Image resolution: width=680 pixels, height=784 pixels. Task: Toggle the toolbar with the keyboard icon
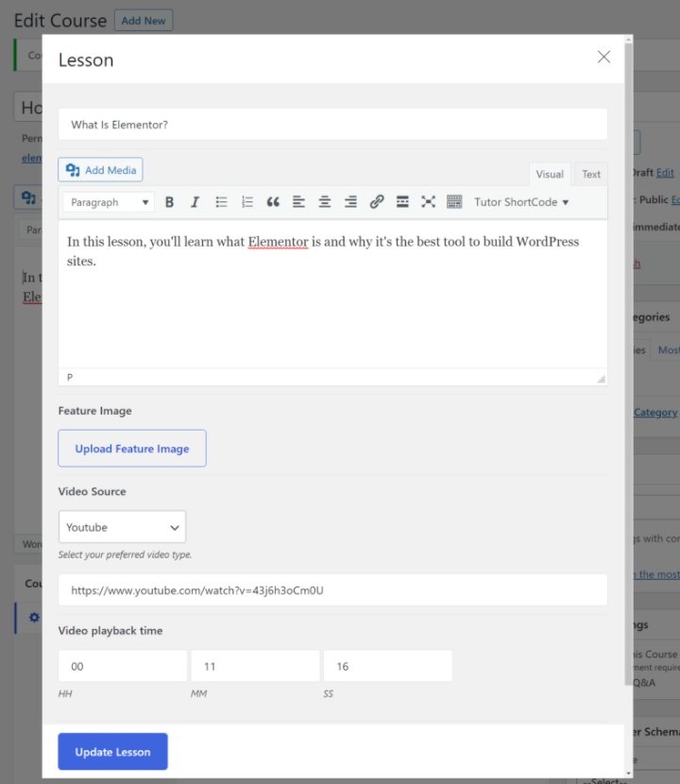coord(454,202)
